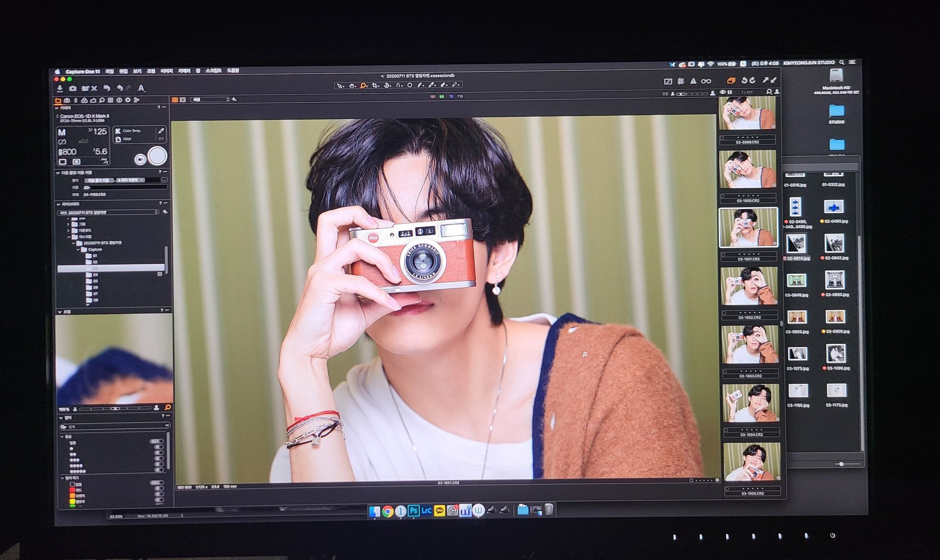Image resolution: width=940 pixels, height=560 pixels.
Task: Toggle the exposure warning triangle icon
Action: 693,81
